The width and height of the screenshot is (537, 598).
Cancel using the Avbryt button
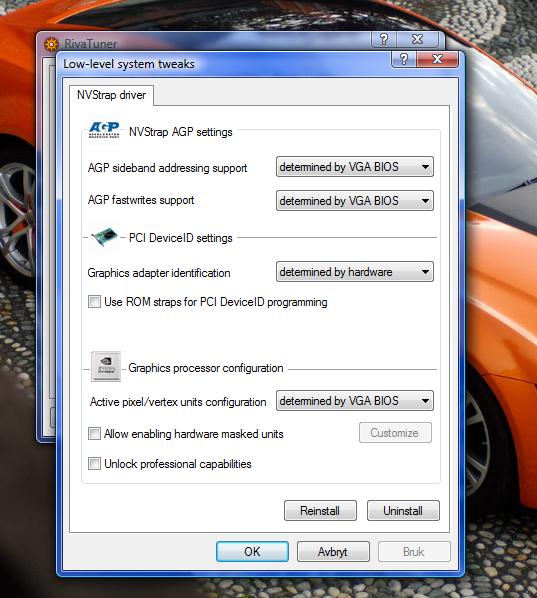(x=333, y=551)
